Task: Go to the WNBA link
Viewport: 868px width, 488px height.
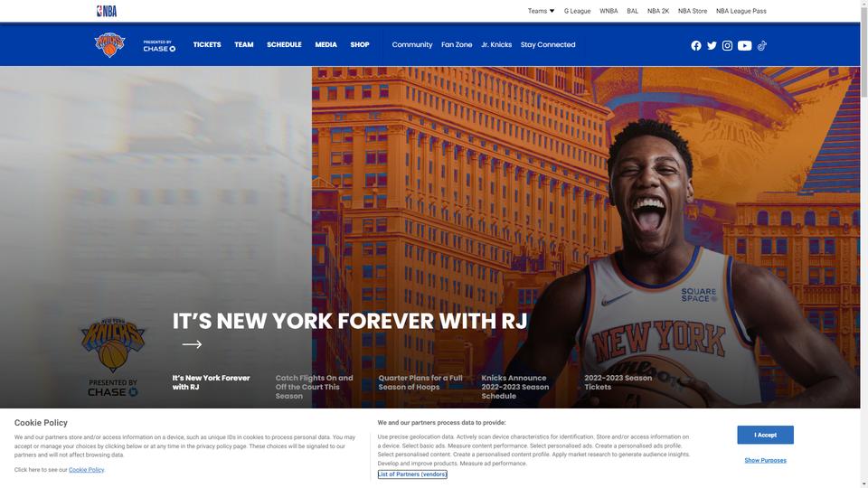Action: click(x=609, y=11)
